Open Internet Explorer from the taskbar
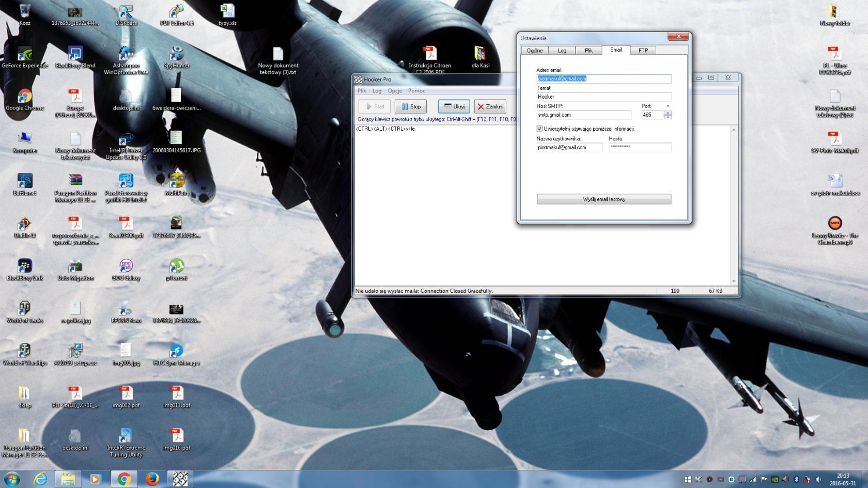 (x=40, y=479)
